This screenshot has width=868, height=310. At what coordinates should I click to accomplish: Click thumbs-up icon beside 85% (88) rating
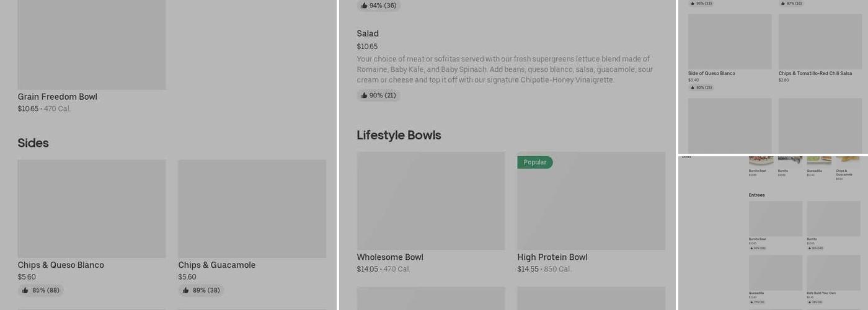tap(25, 290)
